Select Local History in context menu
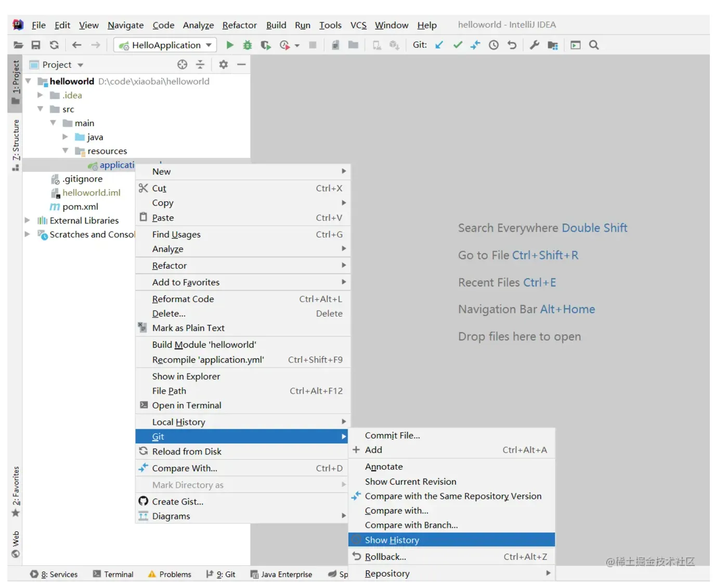Screen dimensions: 728x583 243,422
